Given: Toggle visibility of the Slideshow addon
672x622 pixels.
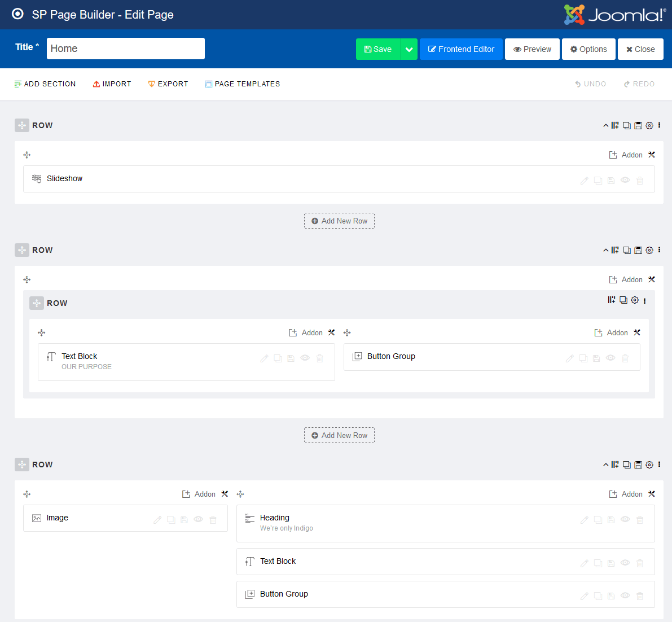Looking at the screenshot, I should pyautogui.click(x=625, y=180).
